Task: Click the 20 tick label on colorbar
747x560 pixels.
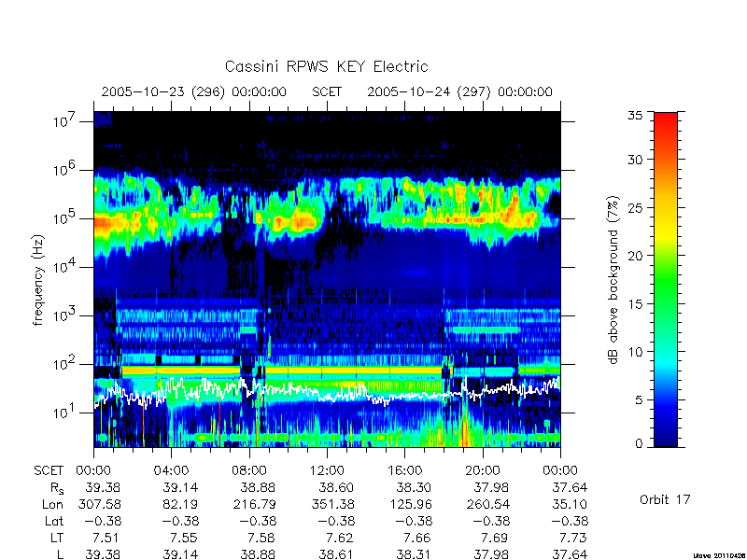Action: (x=635, y=255)
